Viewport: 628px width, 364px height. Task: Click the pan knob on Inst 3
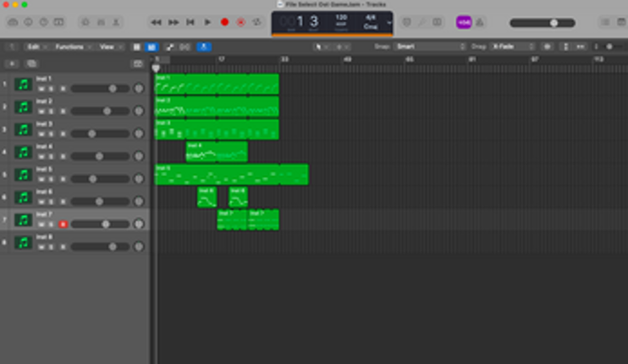pos(139,134)
